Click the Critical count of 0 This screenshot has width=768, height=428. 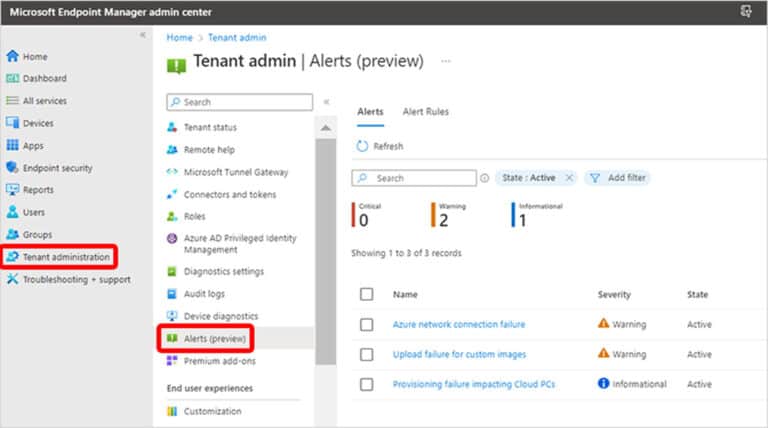pyautogui.click(x=363, y=220)
